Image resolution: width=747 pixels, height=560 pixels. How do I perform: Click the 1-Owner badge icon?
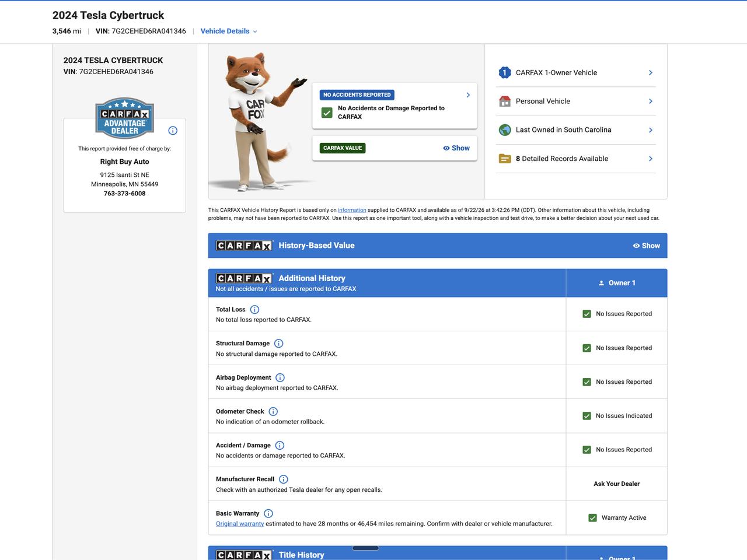(x=505, y=73)
